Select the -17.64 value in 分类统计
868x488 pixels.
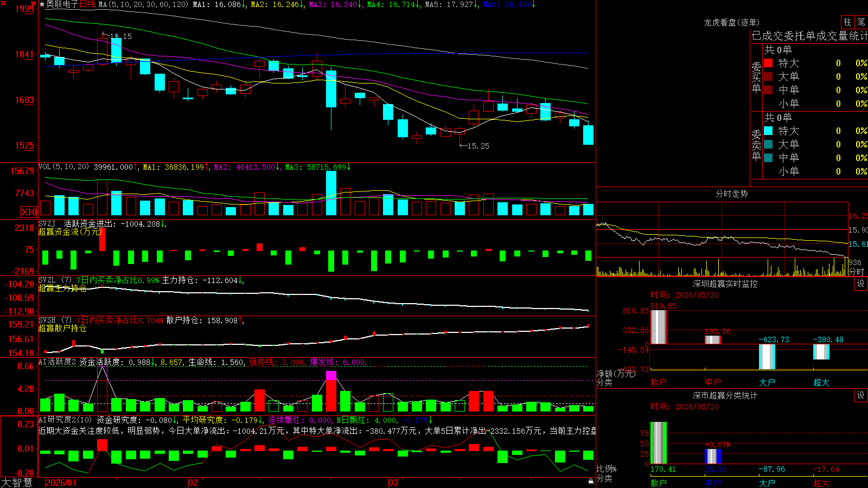tap(826, 469)
